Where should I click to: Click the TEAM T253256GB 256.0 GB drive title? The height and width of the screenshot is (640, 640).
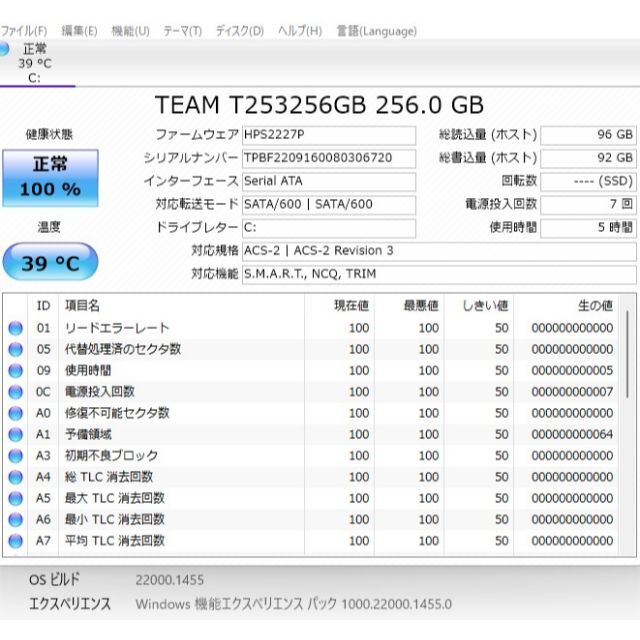pyautogui.click(x=320, y=104)
